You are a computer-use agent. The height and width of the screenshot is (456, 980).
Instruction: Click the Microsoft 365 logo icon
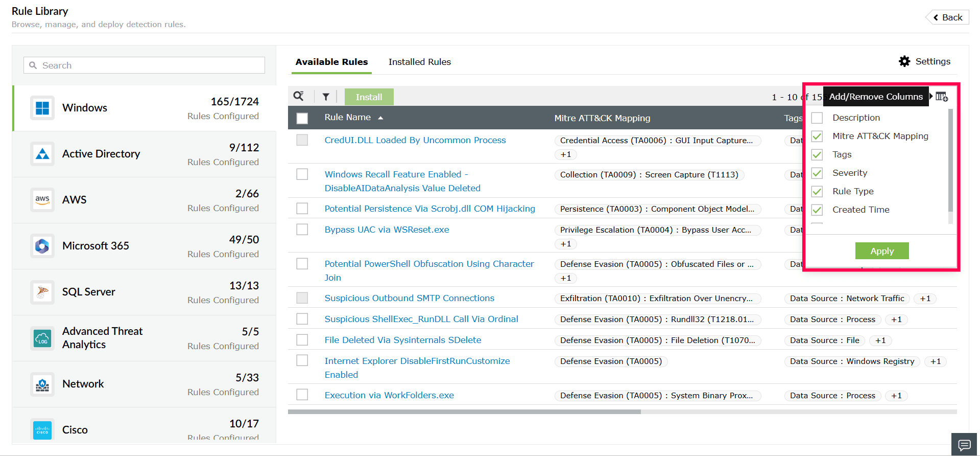(x=42, y=246)
